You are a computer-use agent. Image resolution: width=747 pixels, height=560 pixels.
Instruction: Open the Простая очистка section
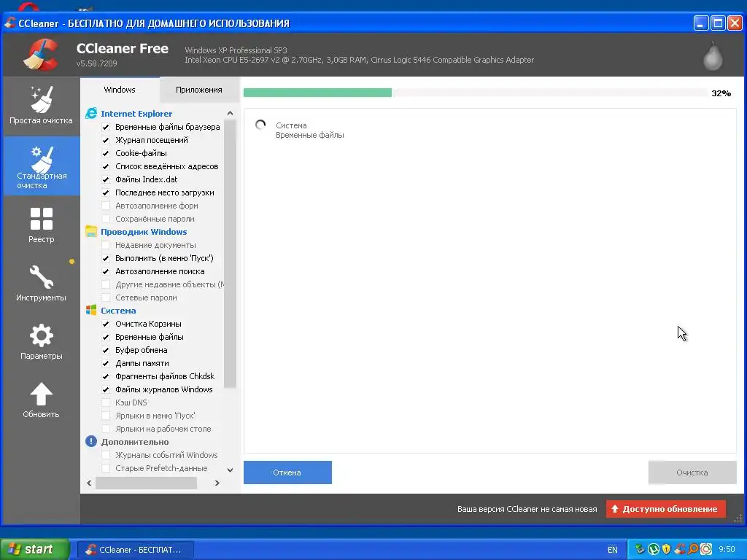(x=41, y=106)
